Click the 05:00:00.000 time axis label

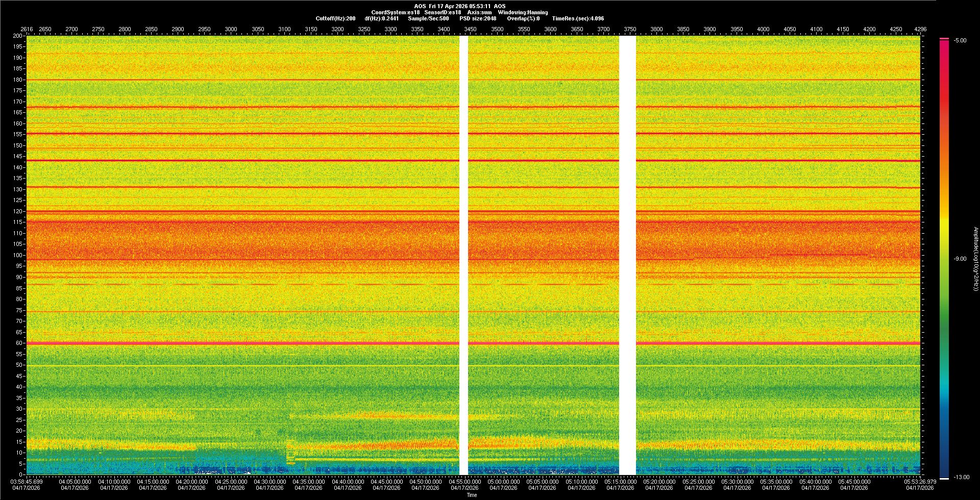coord(503,482)
